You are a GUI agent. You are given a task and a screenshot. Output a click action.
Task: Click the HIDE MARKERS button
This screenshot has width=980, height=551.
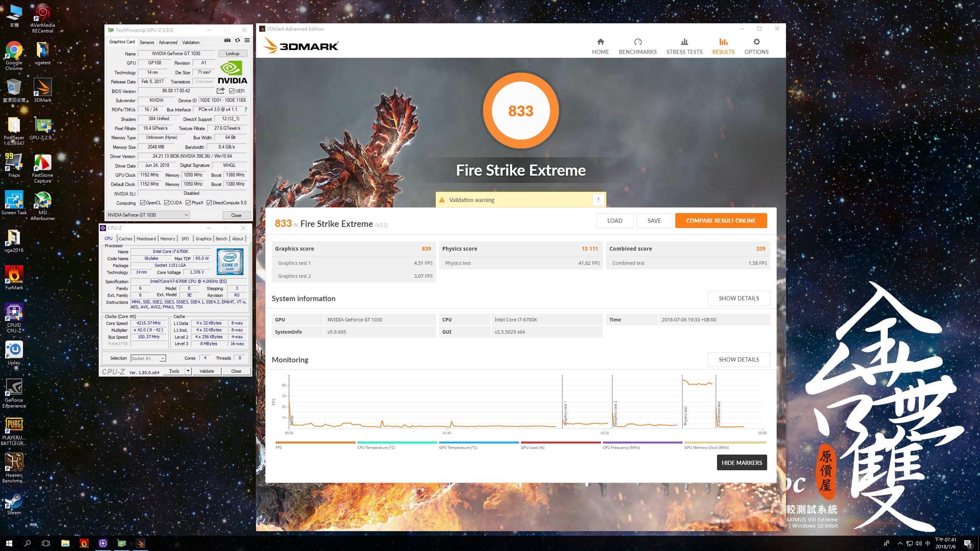pos(742,463)
